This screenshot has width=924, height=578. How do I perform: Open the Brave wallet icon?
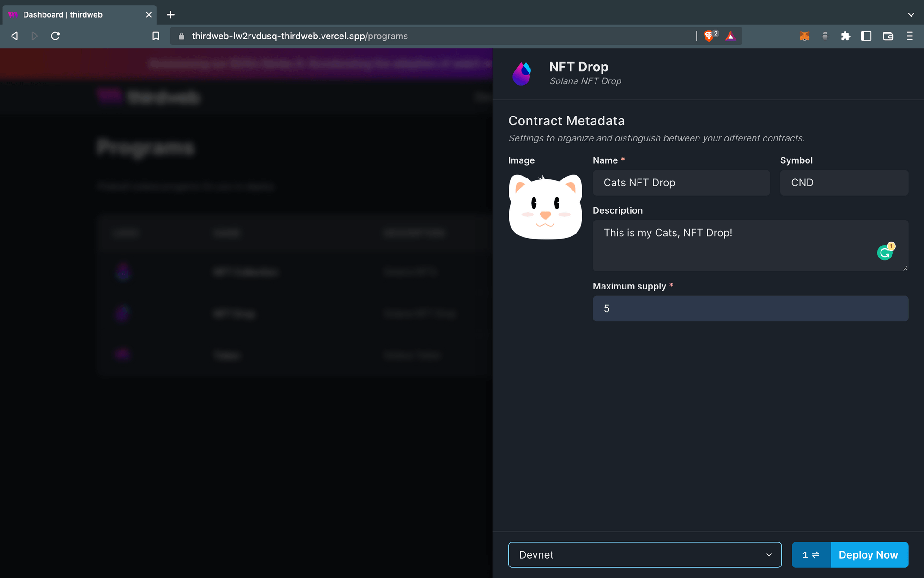click(x=888, y=36)
